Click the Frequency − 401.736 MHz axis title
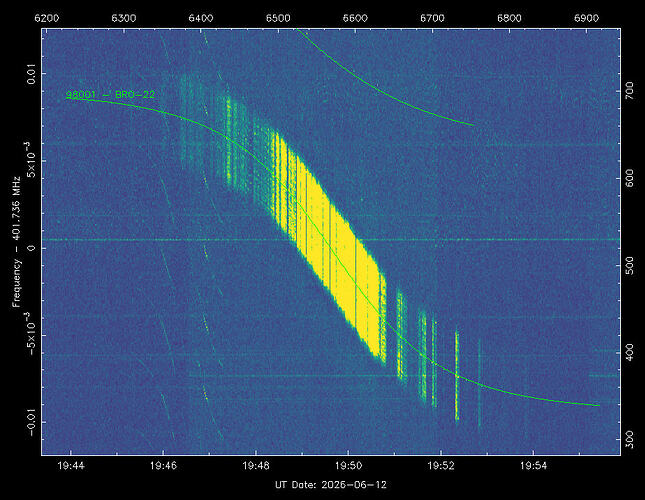 (16, 242)
